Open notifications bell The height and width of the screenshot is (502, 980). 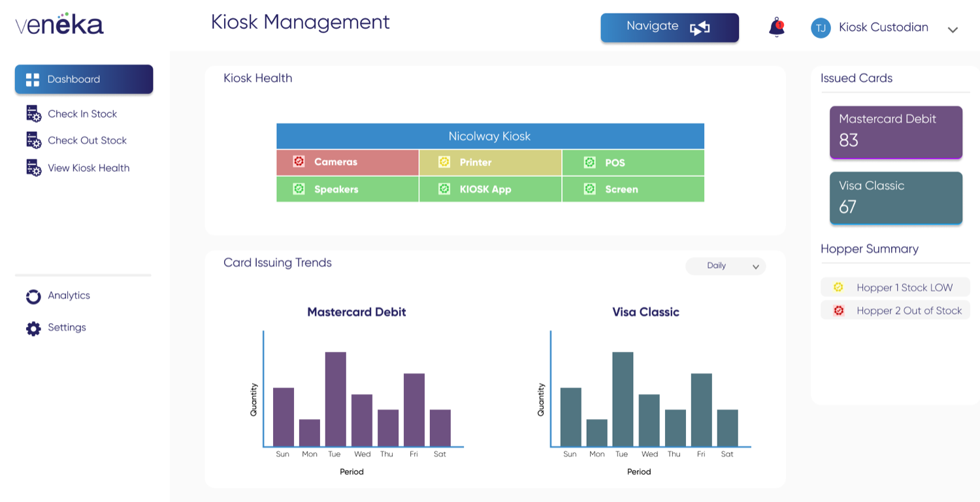776,27
